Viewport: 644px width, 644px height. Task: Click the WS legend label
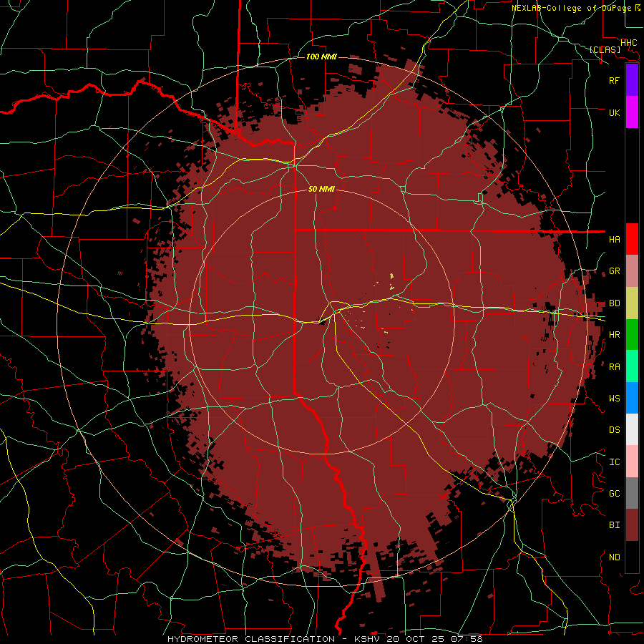pyautogui.click(x=614, y=399)
